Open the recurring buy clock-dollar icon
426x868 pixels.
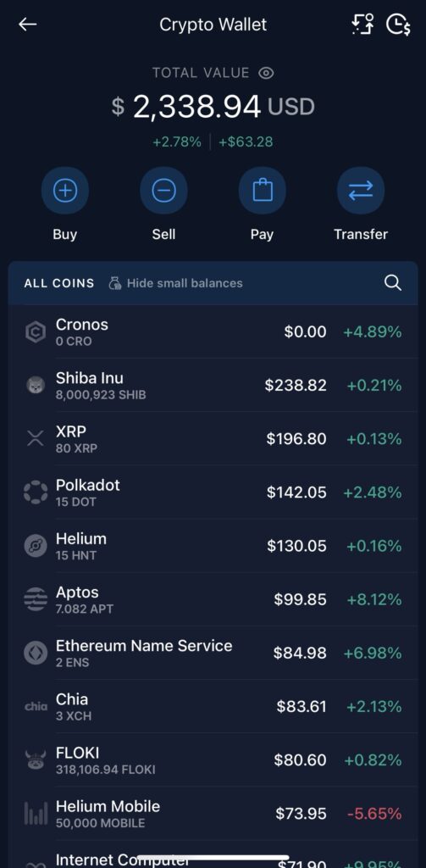click(398, 25)
